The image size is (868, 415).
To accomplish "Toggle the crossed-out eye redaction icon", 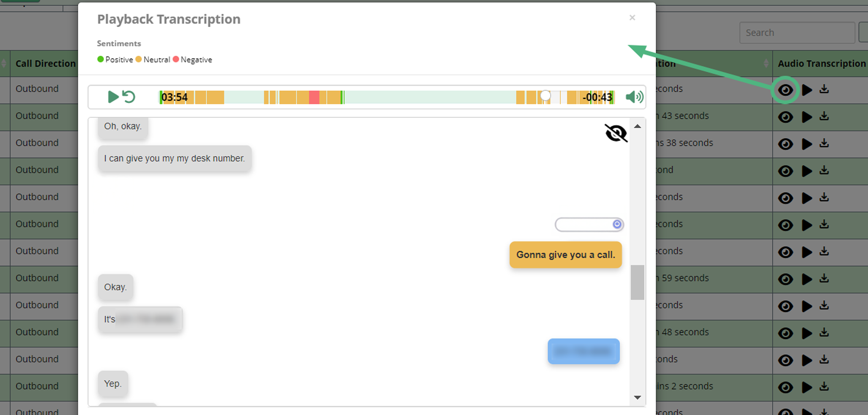I will [616, 133].
